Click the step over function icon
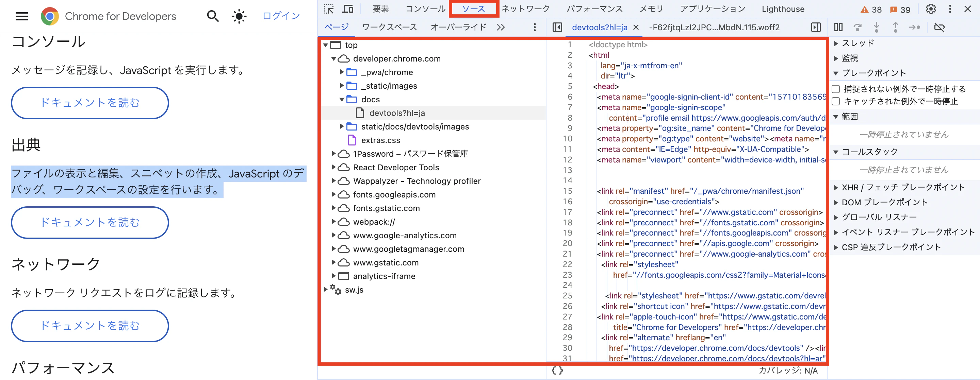Viewport: 980px width, 380px height. pos(857,27)
